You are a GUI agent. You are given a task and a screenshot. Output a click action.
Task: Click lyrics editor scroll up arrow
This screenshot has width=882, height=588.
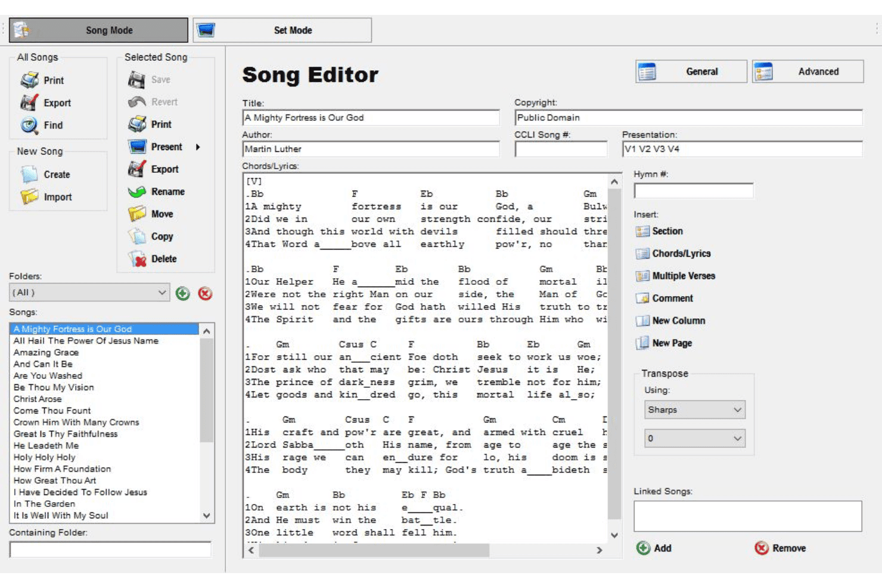[614, 182]
